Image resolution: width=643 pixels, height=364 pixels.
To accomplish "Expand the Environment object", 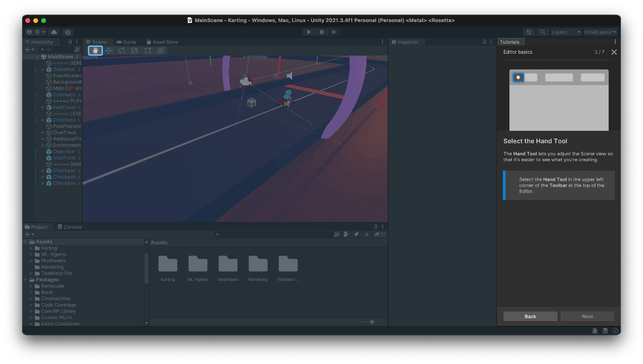I will coord(43,146).
